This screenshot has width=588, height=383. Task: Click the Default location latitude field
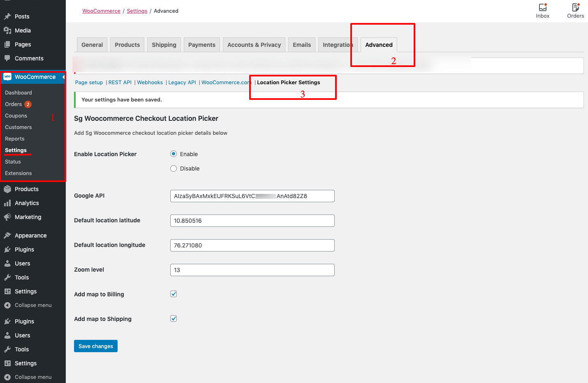[x=252, y=221]
